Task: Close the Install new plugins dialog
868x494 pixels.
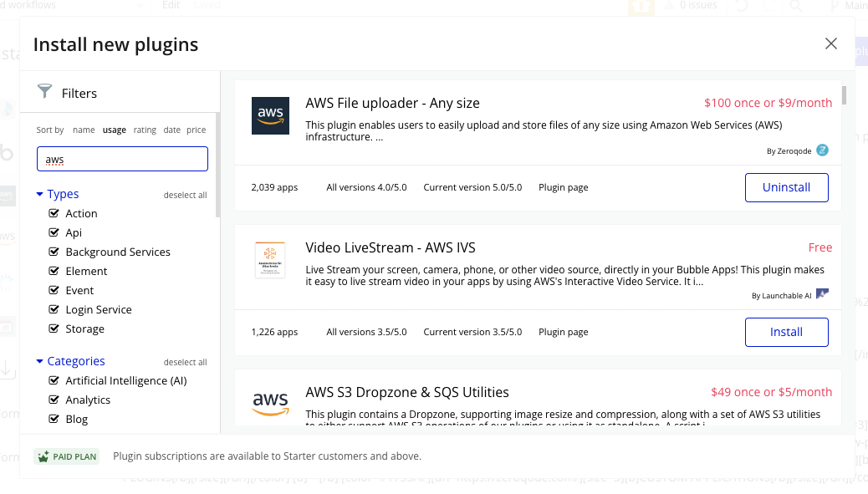Action: tap(830, 44)
